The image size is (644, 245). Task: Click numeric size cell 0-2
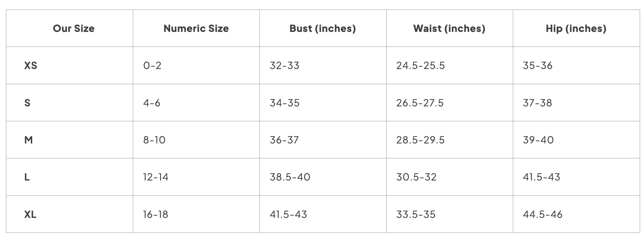(152, 66)
